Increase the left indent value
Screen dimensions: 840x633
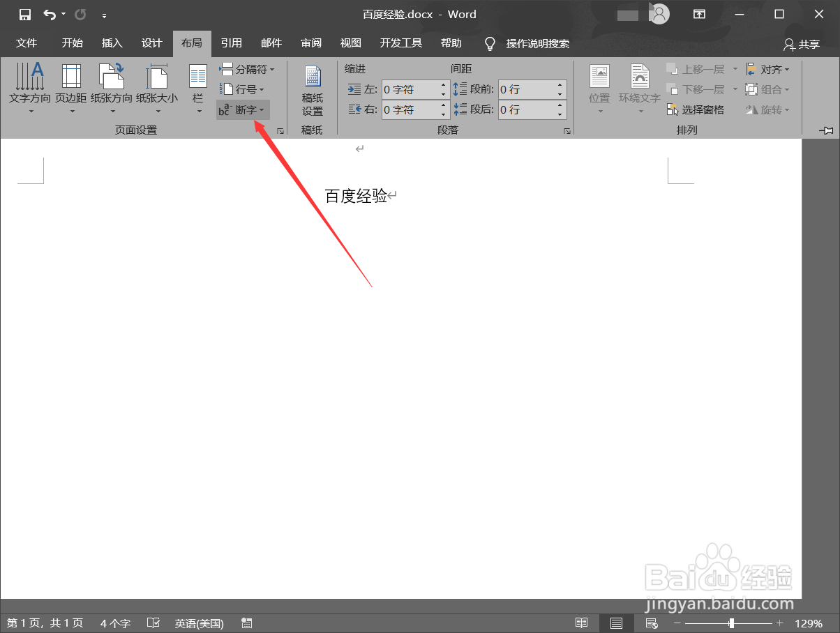point(443,85)
